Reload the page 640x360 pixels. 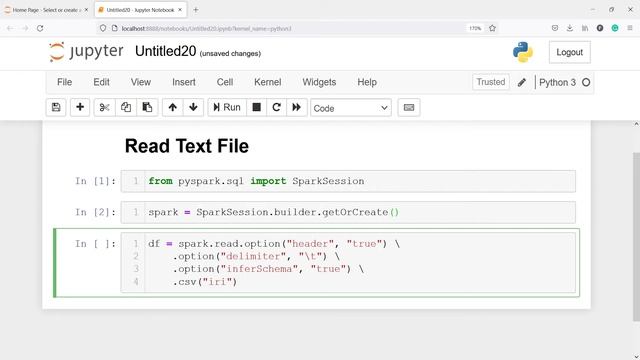point(40,28)
